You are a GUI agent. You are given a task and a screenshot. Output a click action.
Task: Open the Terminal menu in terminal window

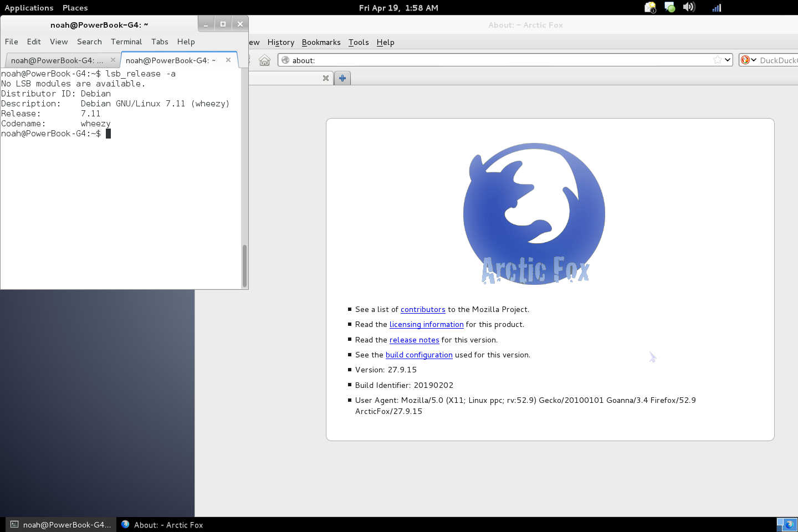(126, 42)
